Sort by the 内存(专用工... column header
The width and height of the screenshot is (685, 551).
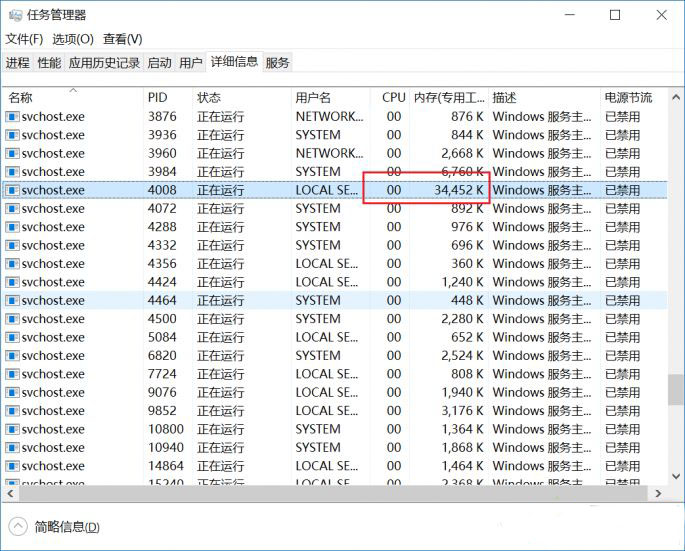pos(449,97)
